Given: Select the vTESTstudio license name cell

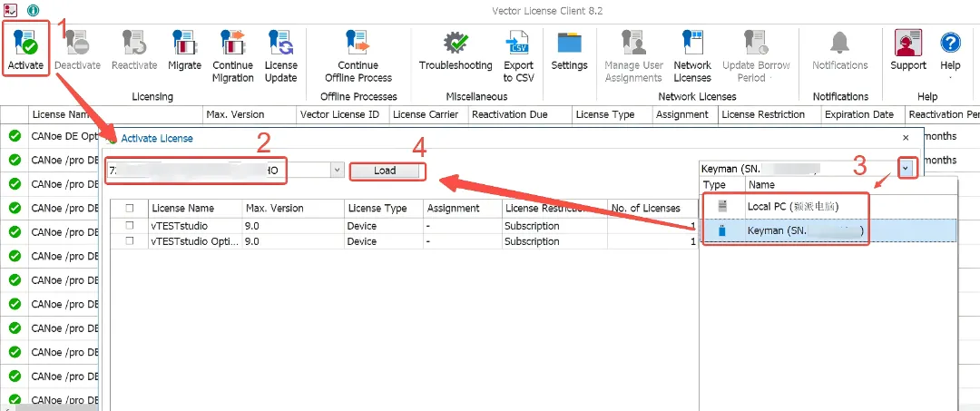Looking at the screenshot, I should [195, 226].
